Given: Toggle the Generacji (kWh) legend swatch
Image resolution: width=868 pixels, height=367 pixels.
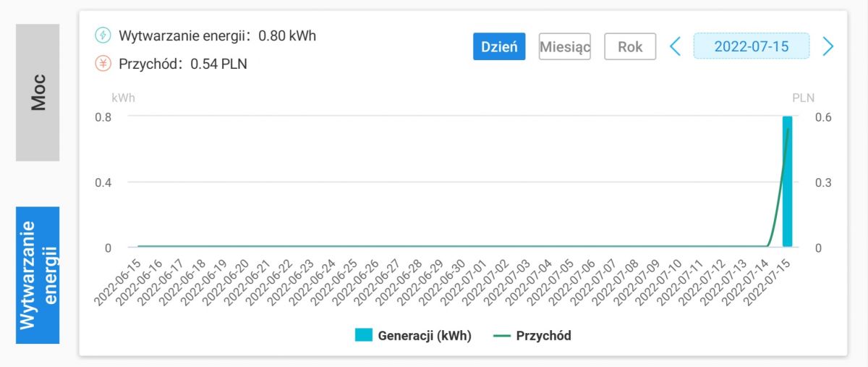Looking at the screenshot, I should [363, 335].
